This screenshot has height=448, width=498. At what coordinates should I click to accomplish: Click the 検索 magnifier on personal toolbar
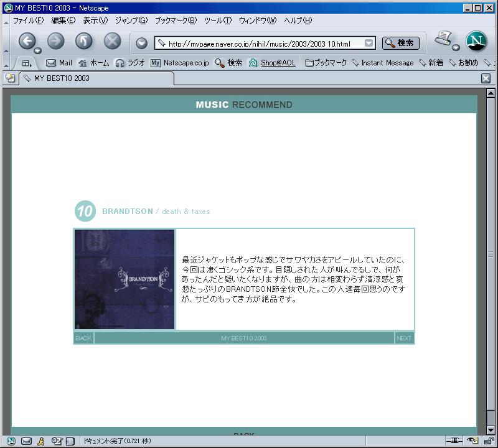pos(228,63)
